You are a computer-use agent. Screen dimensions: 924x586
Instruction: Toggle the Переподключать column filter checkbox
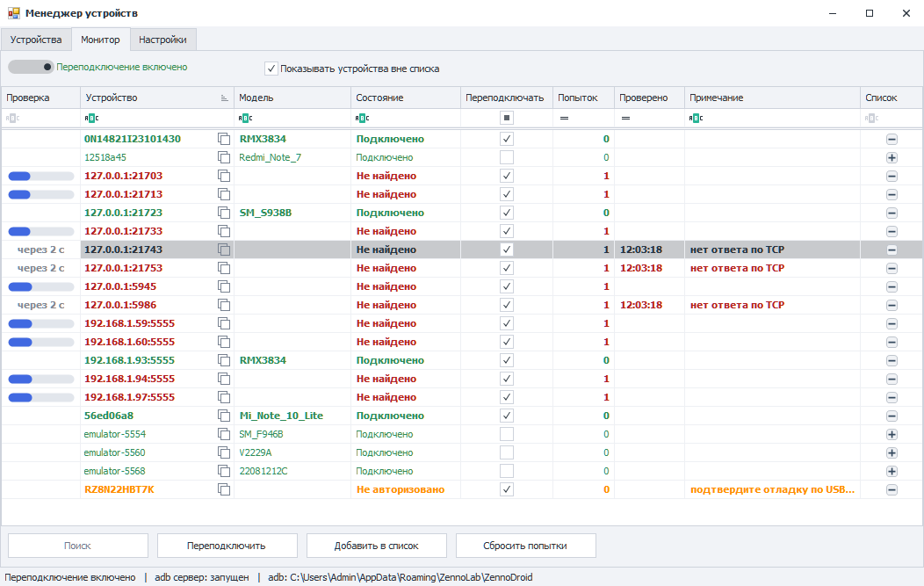tap(506, 118)
